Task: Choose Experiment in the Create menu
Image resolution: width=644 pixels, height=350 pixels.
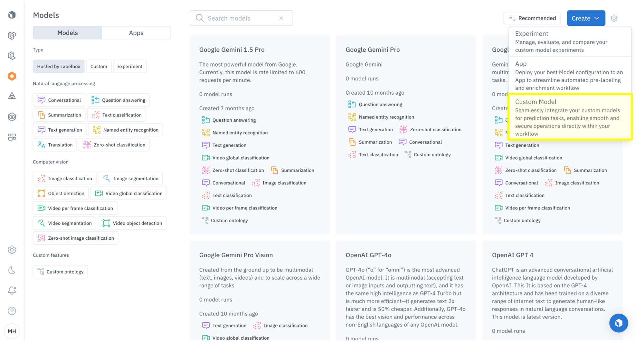Action: click(570, 41)
